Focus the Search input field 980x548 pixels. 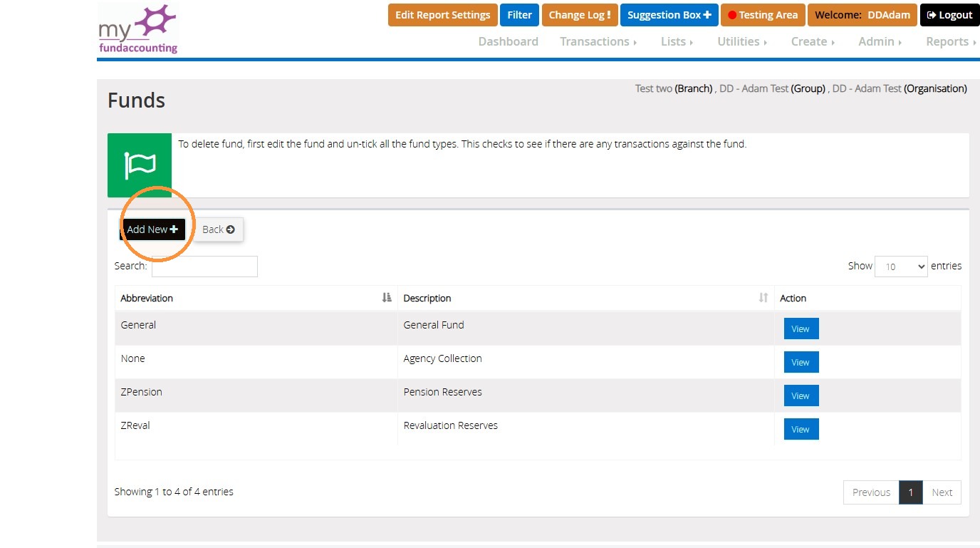tap(204, 267)
